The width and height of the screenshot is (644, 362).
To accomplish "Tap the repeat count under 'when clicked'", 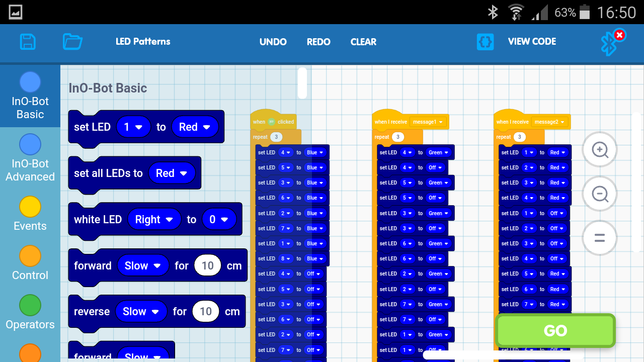I will tap(276, 137).
